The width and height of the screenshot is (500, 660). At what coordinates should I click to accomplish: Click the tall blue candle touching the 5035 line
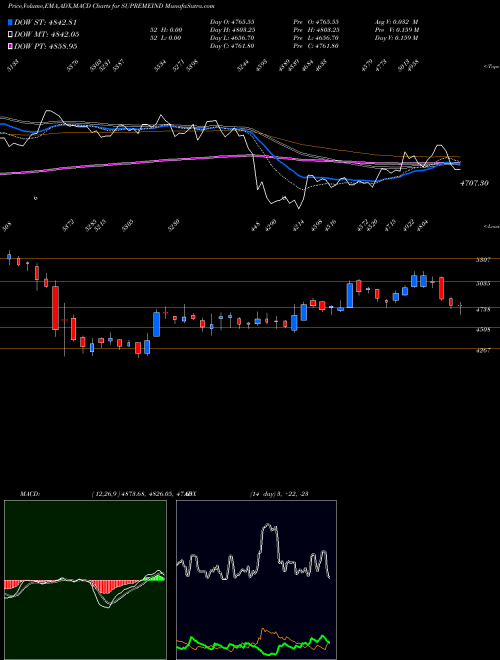[x=349, y=295]
